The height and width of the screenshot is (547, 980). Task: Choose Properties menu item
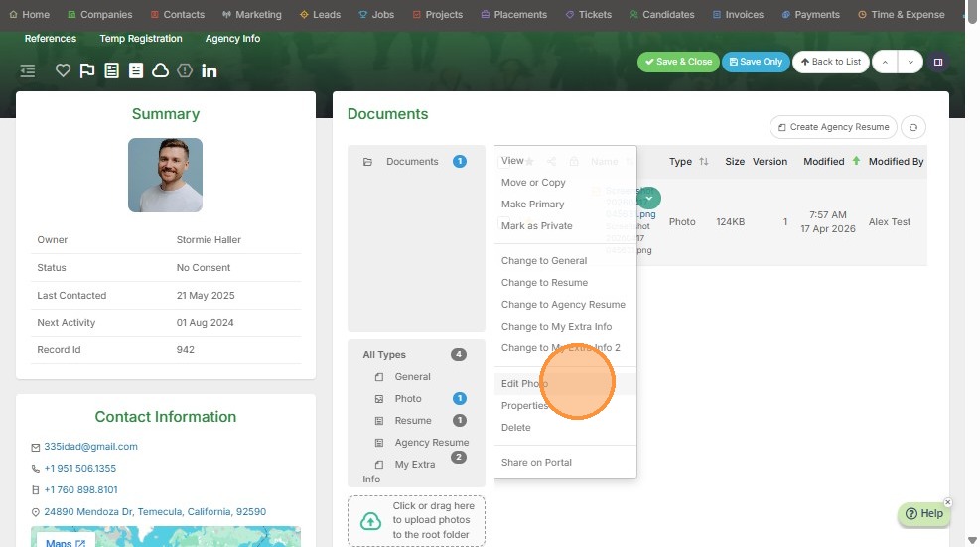pos(565,406)
